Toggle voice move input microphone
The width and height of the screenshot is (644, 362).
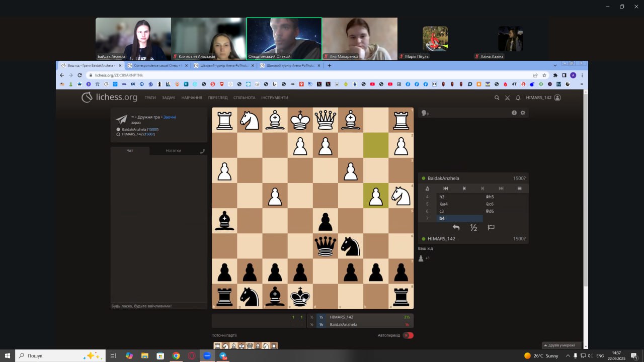[x=424, y=113]
